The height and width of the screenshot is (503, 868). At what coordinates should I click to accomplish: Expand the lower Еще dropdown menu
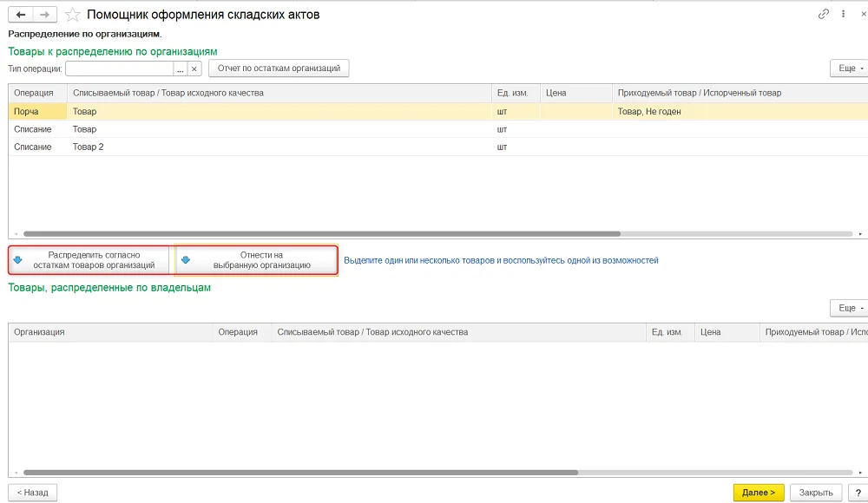click(x=851, y=308)
